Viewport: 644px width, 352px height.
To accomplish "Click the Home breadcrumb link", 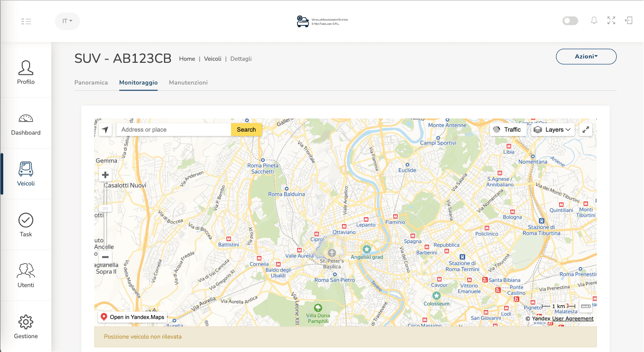I will click(x=187, y=59).
